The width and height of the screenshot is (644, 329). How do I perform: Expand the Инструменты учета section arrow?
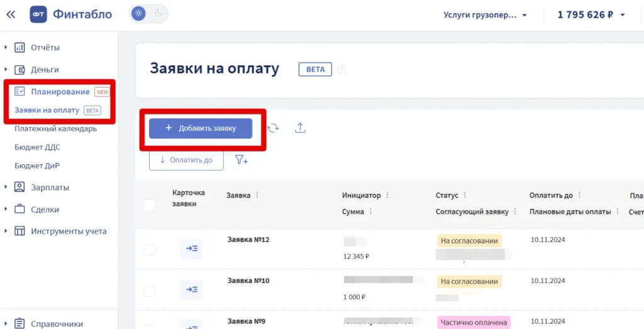click(x=6, y=231)
